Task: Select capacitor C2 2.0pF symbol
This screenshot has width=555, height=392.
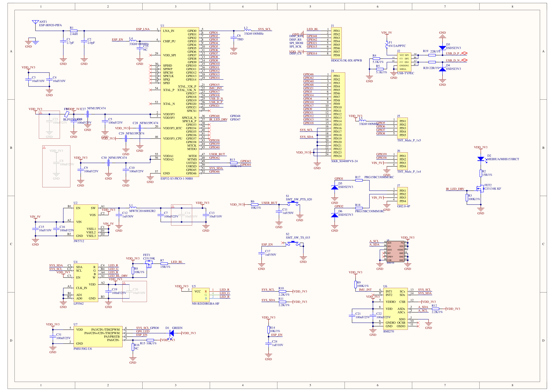Action: pyautogui.click(x=84, y=41)
